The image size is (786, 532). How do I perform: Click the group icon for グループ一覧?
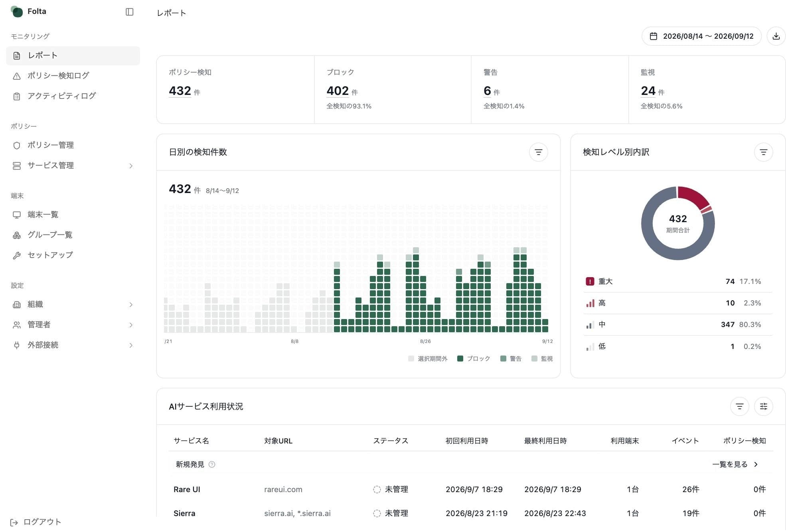point(17,235)
